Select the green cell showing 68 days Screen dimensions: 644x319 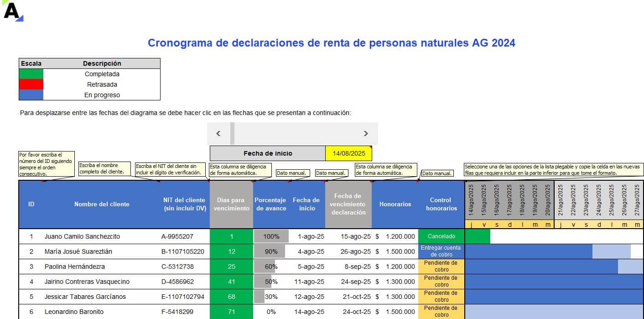(x=231, y=297)
